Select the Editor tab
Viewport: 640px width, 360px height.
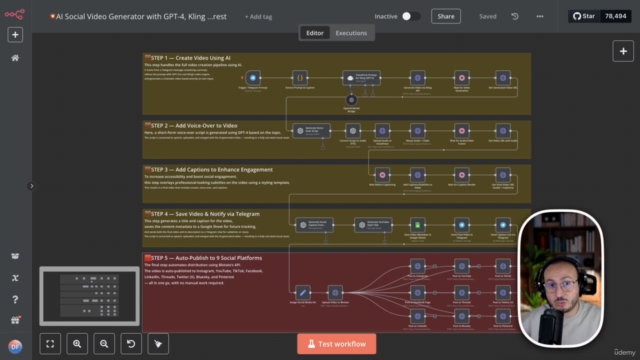[x=315, y=33]
